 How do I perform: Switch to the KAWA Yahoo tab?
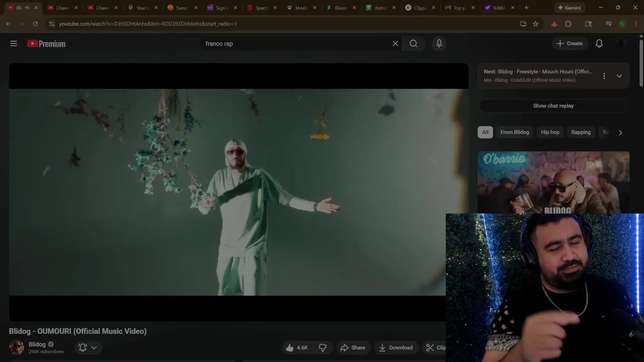click(496, 8)
